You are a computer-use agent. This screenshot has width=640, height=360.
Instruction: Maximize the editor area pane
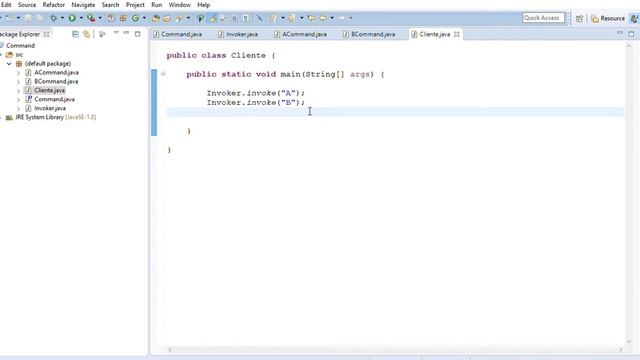631,34
